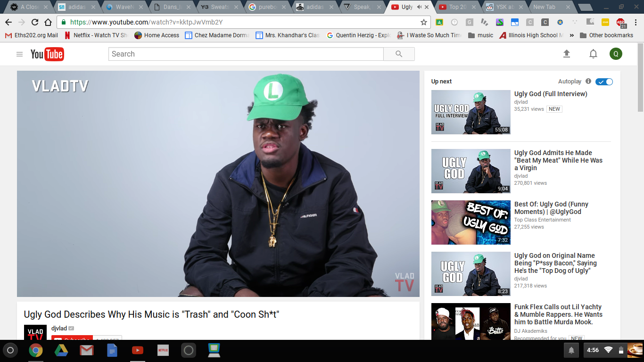Screen dimensions: 644x362
Task: Open the music bookmarks folder
Action: (x=480, y=35)
